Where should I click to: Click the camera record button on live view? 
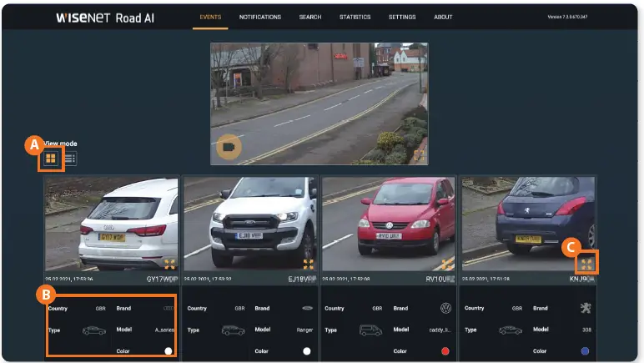click(229, 147)
